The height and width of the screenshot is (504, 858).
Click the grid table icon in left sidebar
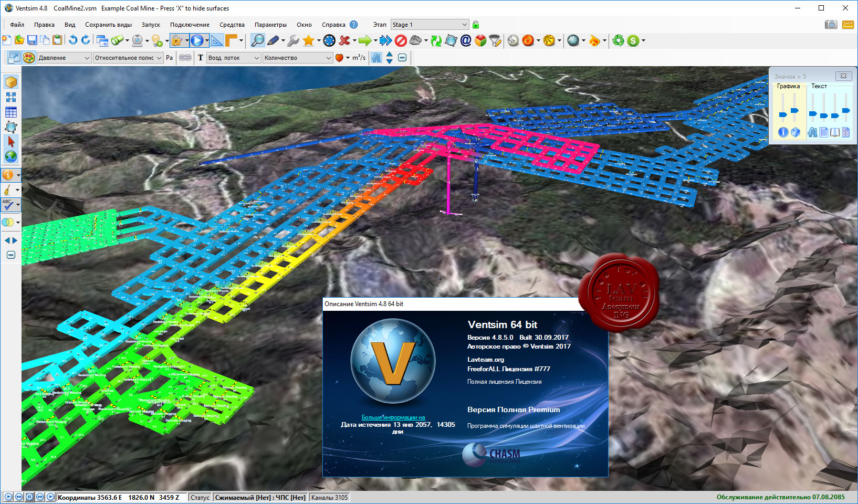(11, 112)
